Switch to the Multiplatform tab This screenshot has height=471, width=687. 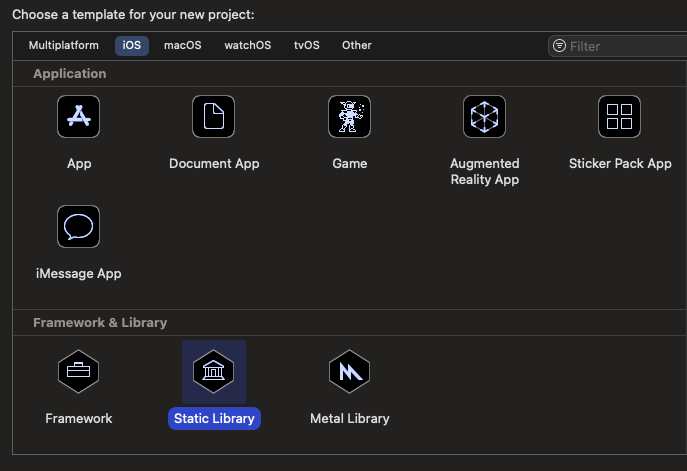[64, 46]
